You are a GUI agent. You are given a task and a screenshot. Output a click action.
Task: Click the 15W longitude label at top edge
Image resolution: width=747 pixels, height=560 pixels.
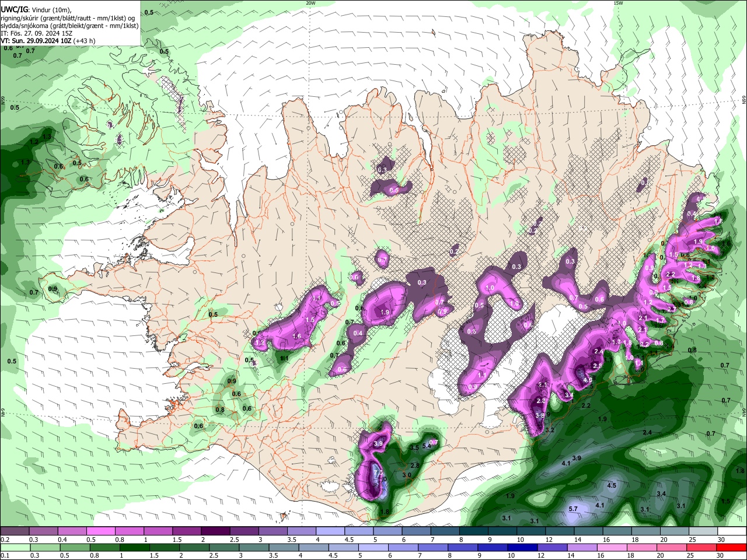pos(618,3)
